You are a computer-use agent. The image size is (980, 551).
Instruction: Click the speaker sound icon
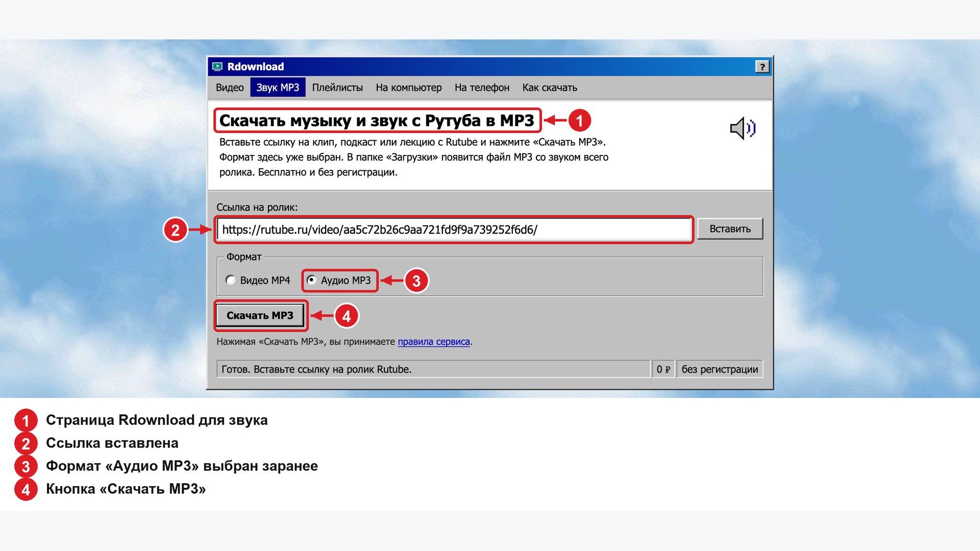743,128
